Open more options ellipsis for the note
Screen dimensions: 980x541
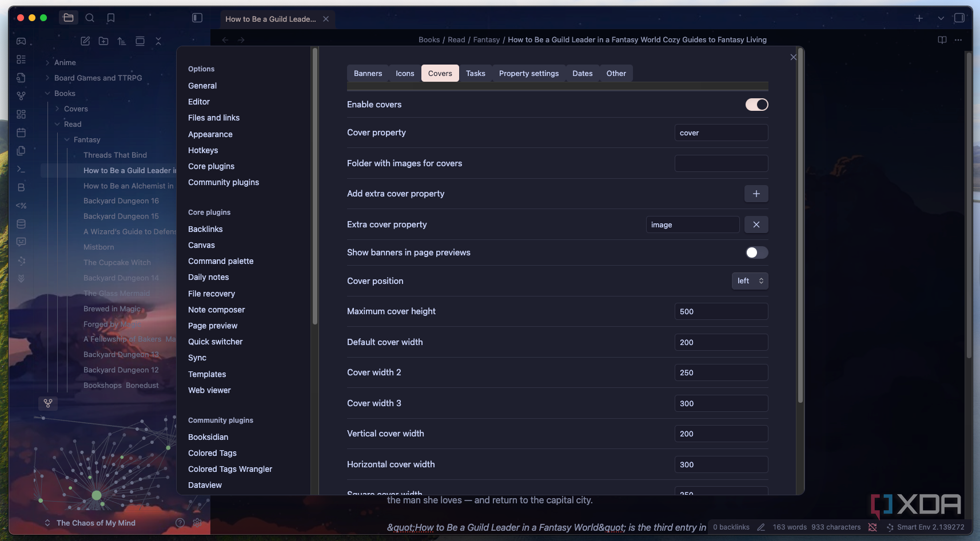click(x=958, y=40)
